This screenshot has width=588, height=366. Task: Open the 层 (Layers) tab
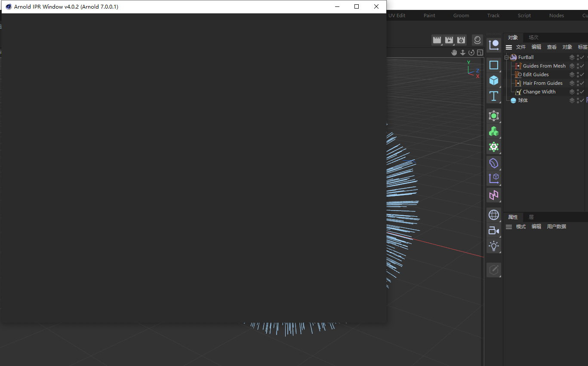pyautogui.click(x=531, y=217)
